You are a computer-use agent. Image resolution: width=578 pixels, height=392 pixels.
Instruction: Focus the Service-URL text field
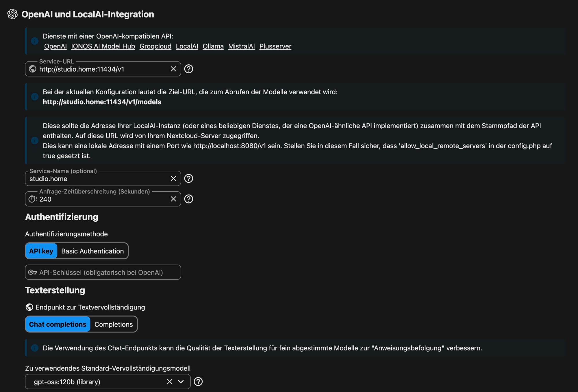101,69
